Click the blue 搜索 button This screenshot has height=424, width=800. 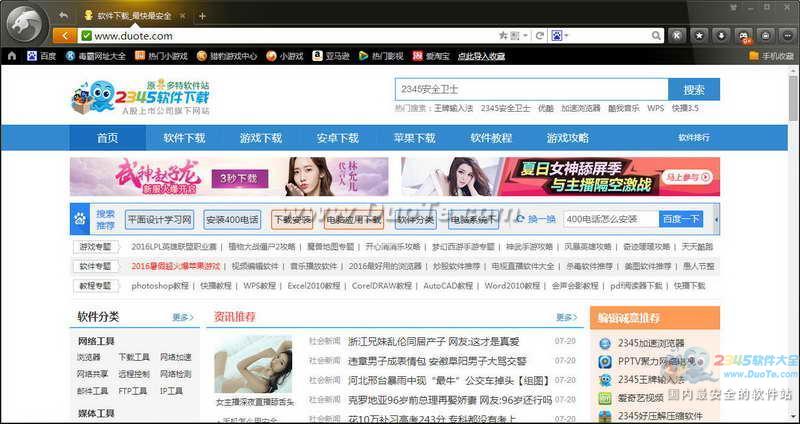tap(694, 89)
